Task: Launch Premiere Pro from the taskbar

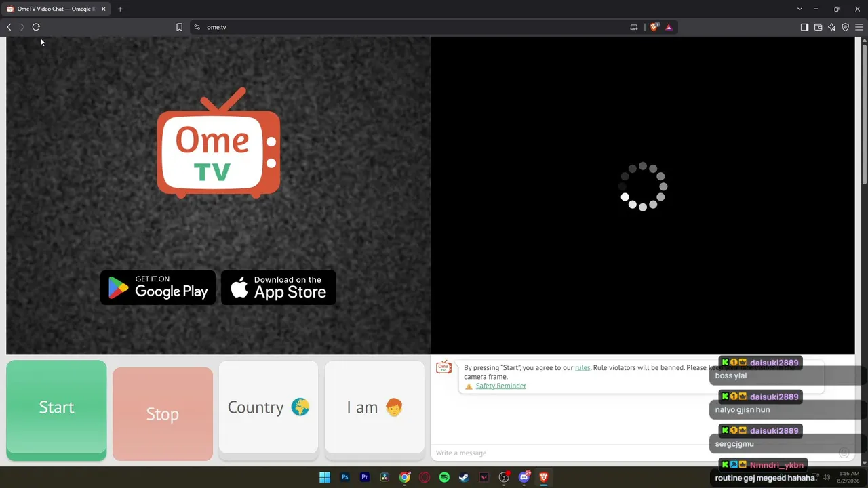Action: [365, 477]
